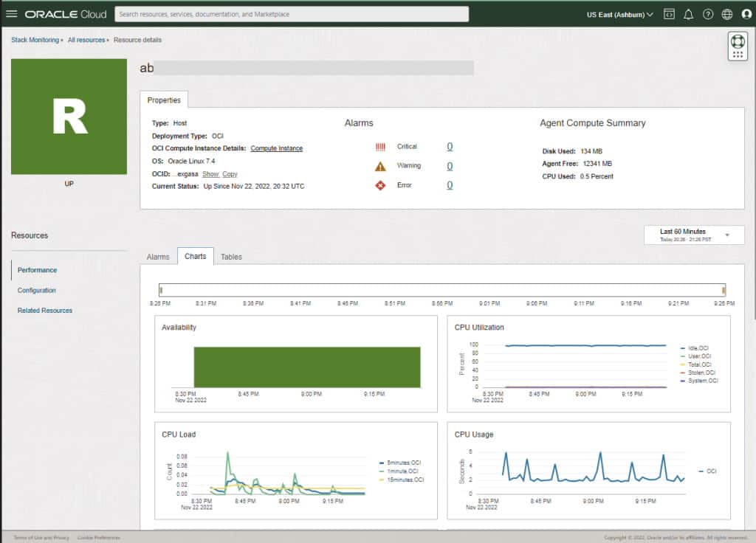Click inside the search resources field
The width and height of the screenshot is (756, 543).
(292, 13)
